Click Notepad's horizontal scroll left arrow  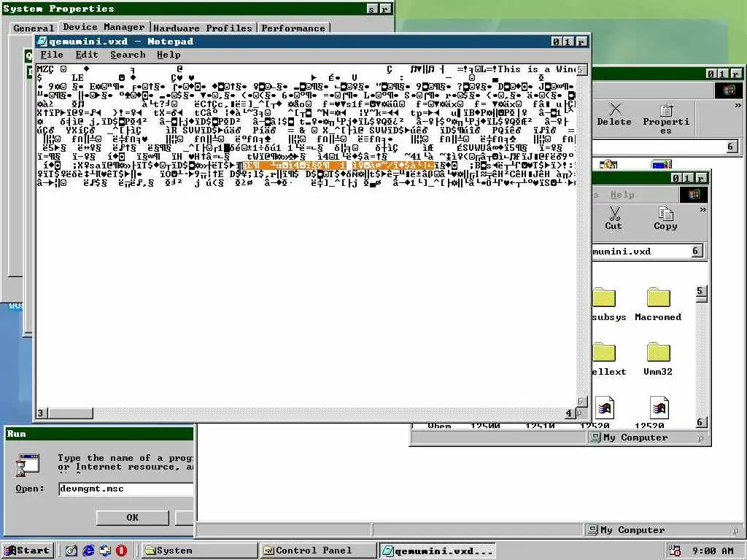(x=41, y=413)
